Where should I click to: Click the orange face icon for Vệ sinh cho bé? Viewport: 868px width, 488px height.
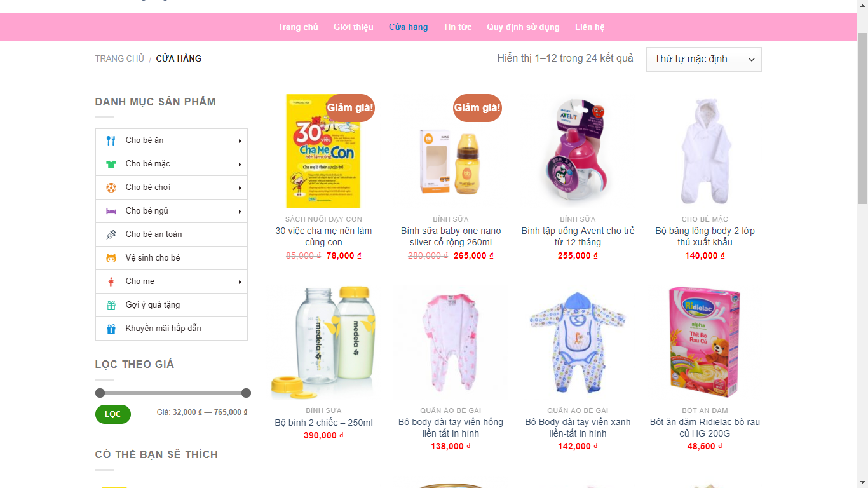pos(111,258)
